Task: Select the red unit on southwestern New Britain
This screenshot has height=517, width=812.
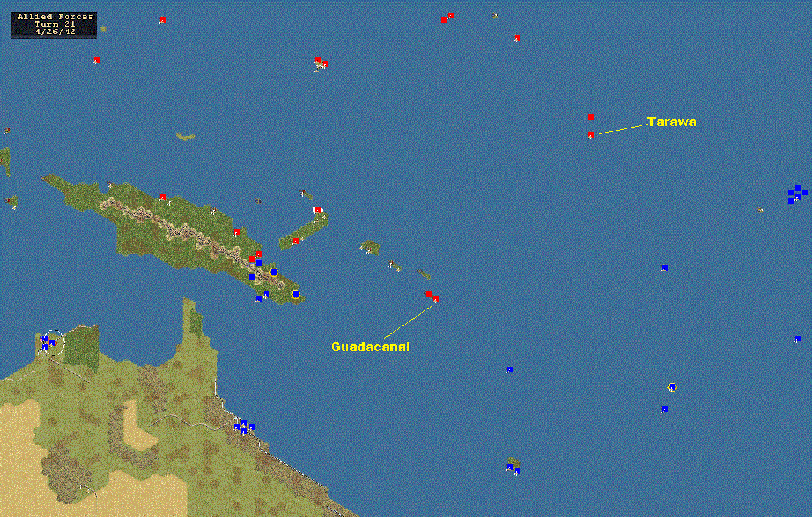Action: pyautogui.click(x=296, y=241)
